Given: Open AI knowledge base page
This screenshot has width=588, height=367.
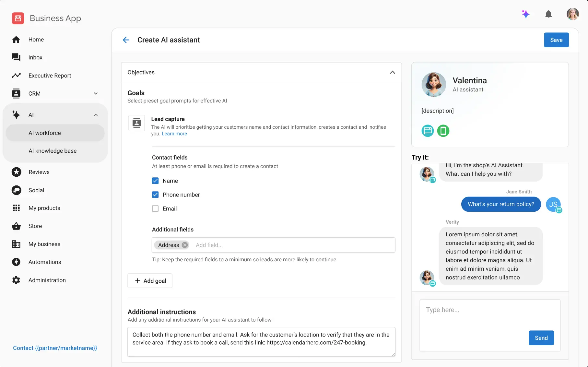Looking at the screenshot, I should pos(53,151).
